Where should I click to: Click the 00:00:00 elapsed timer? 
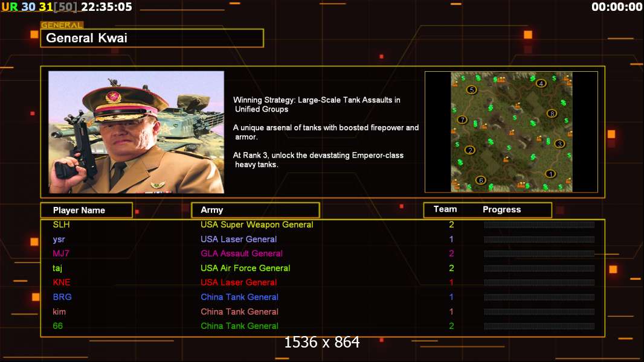coord(616,7)
